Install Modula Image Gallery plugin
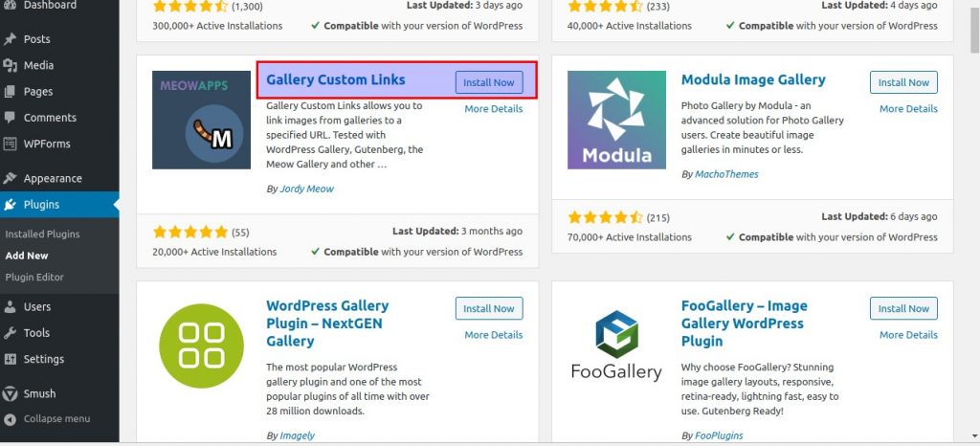The image size is (980, 446). pyautogui.click(x=903, y=82)
